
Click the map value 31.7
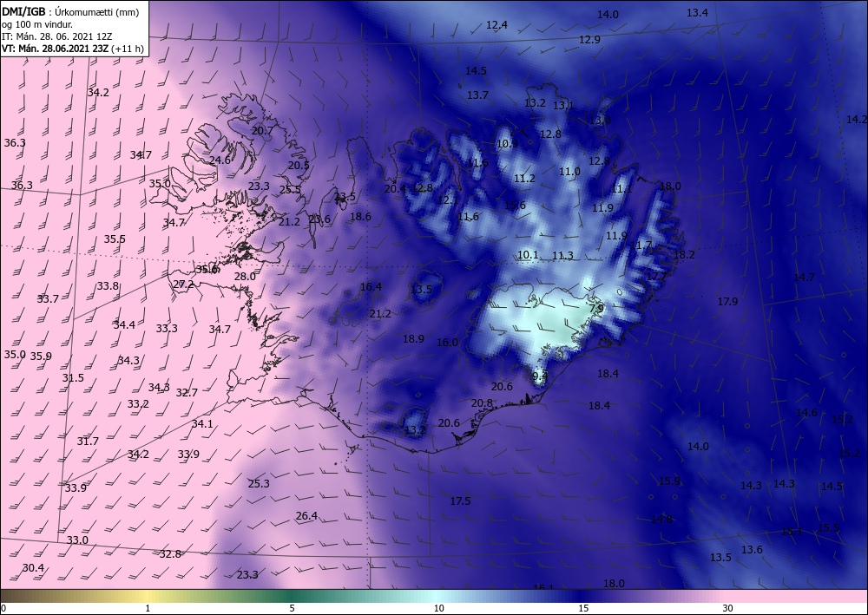click(x=88, y=442)
